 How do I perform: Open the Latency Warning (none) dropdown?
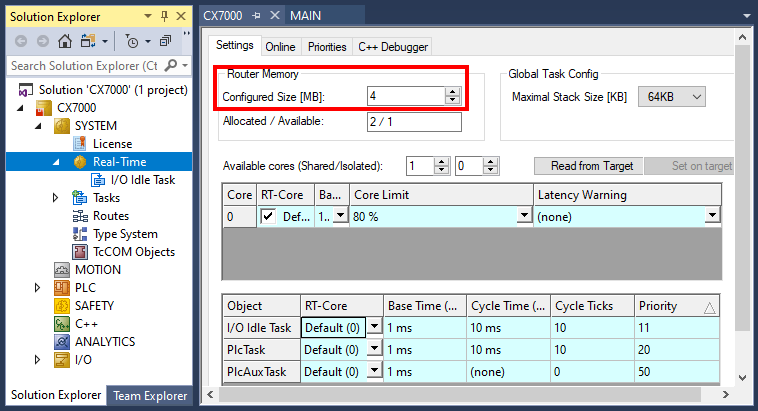tap(712, 216)
